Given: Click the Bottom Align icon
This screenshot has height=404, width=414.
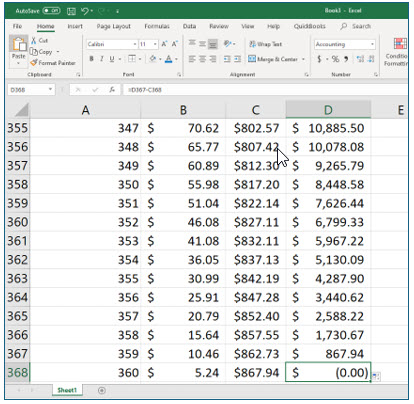Looking at the screenshot, I should coord(213,44).
